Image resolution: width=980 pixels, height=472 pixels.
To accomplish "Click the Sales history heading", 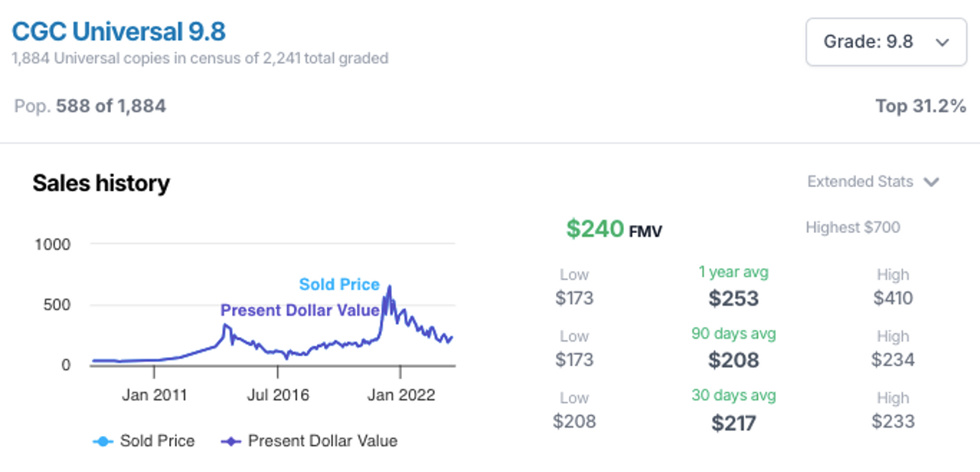I will pyautogui.click(x=101, y=184).
